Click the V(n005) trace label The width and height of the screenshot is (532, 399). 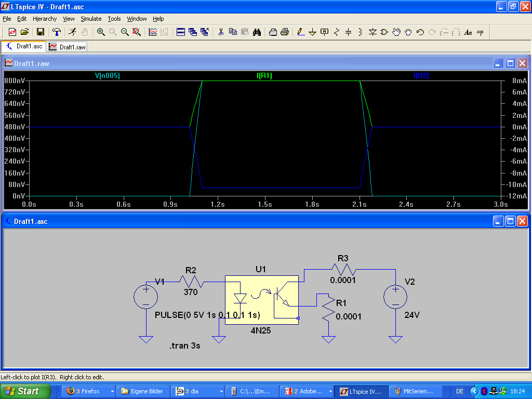(x=107, y=75)
